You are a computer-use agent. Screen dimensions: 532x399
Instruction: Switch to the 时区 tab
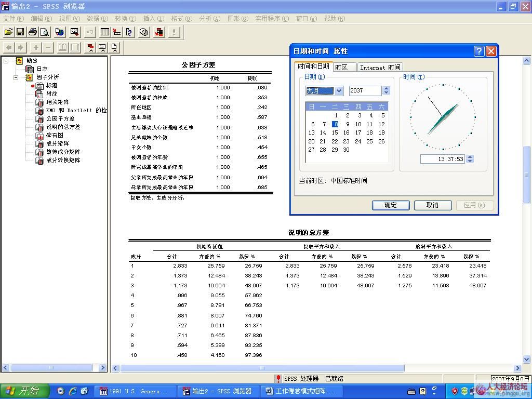point(344,67)
